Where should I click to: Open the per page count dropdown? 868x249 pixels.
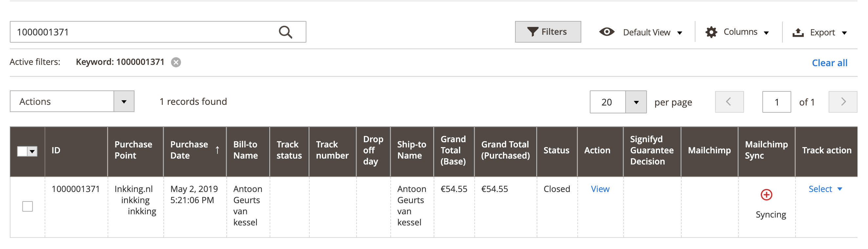click(636, 102)
